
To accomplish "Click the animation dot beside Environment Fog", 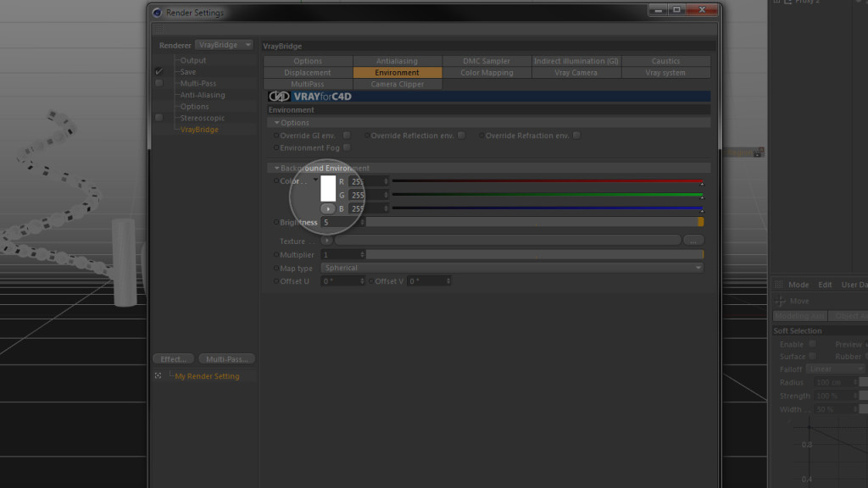I will 275,147.
